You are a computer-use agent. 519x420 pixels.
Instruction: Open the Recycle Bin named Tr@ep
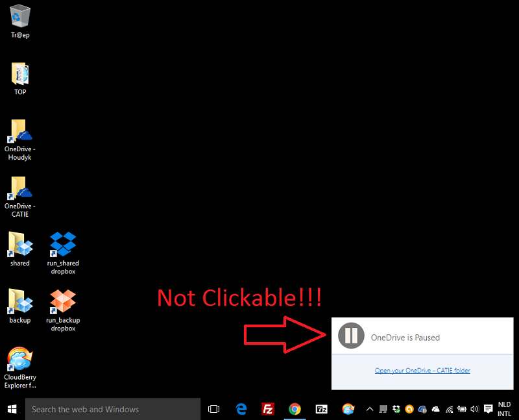coord(20,18)
